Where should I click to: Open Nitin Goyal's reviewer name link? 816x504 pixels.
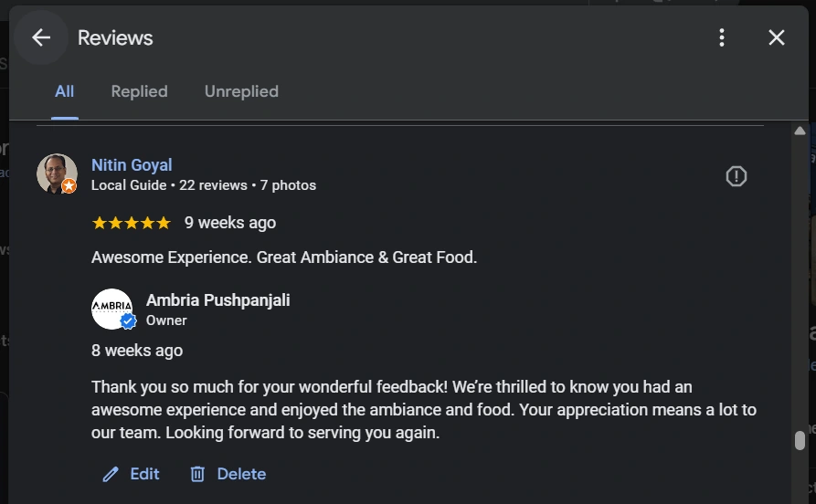pyautogui.click(x=132, y=165)
